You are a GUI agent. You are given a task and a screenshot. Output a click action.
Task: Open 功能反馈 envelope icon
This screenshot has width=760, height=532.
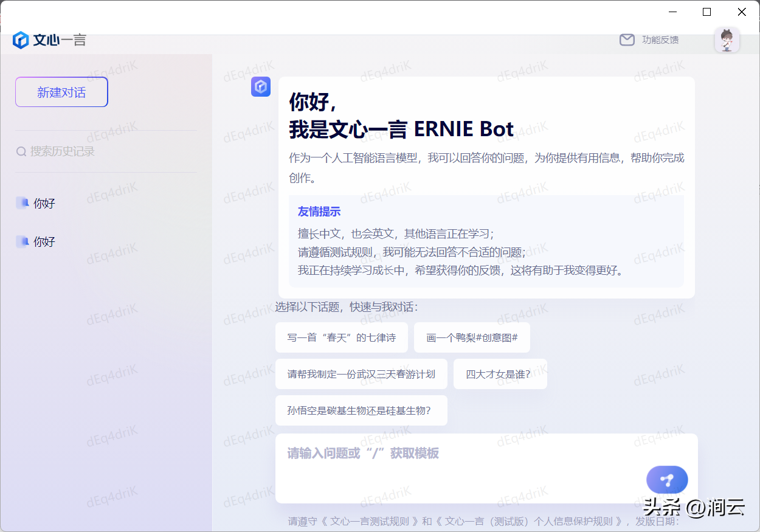coord(627,40)
